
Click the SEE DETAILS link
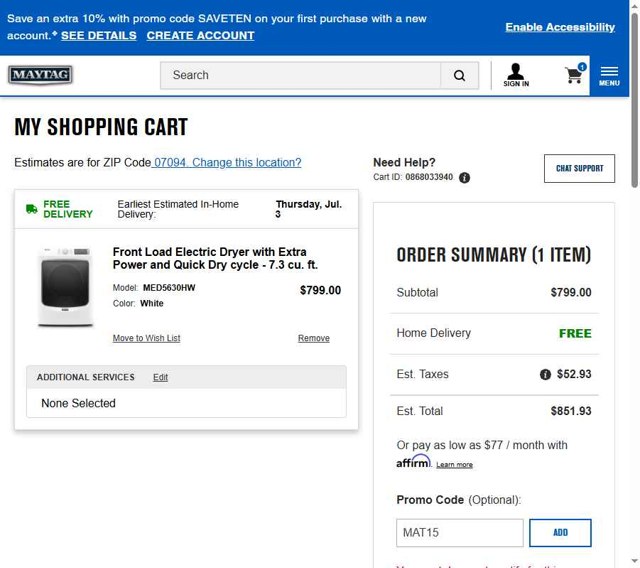coord(99,36)
